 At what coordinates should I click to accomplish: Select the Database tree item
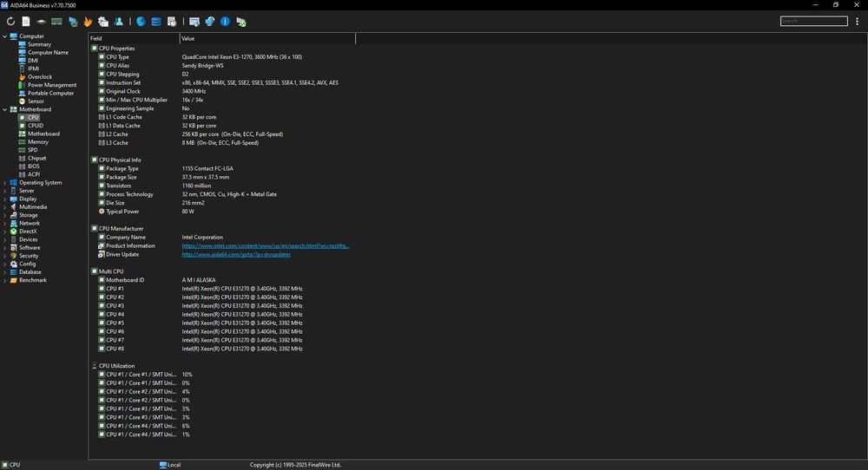[30, 272]
